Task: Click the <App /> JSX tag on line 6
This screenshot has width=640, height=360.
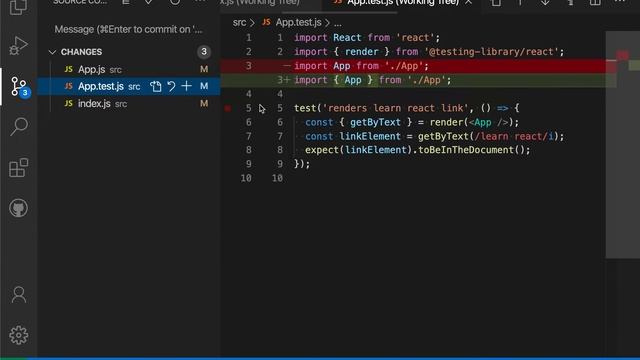Action: pyautogui.click(x=489, y=122)
